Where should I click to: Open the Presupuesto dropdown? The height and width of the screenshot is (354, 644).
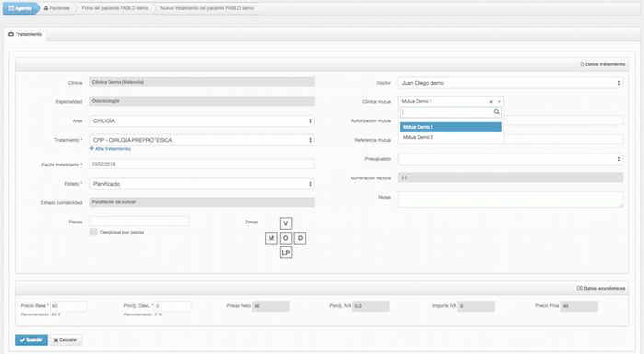[510, 159]
